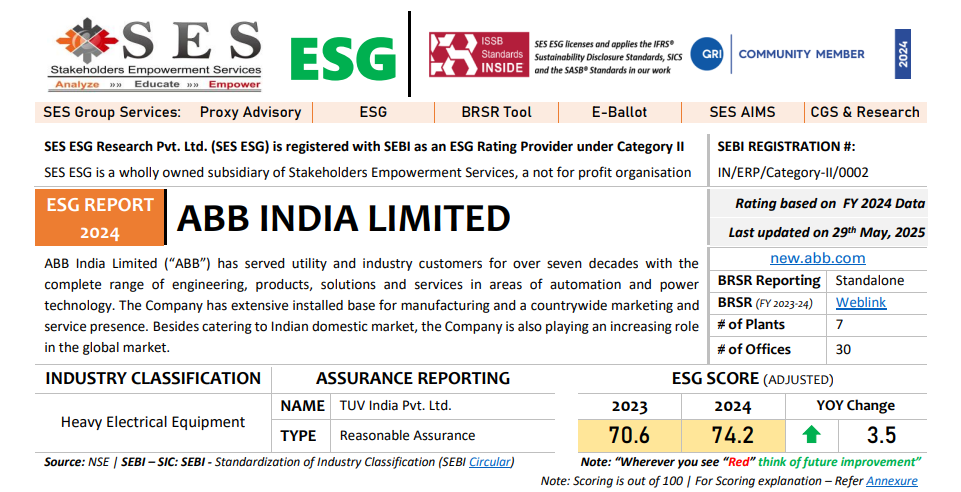Screen dimensions: 961x492
Task: Click the SES Stakeholders Empowerment Services logo
Action: coord(156,55)
